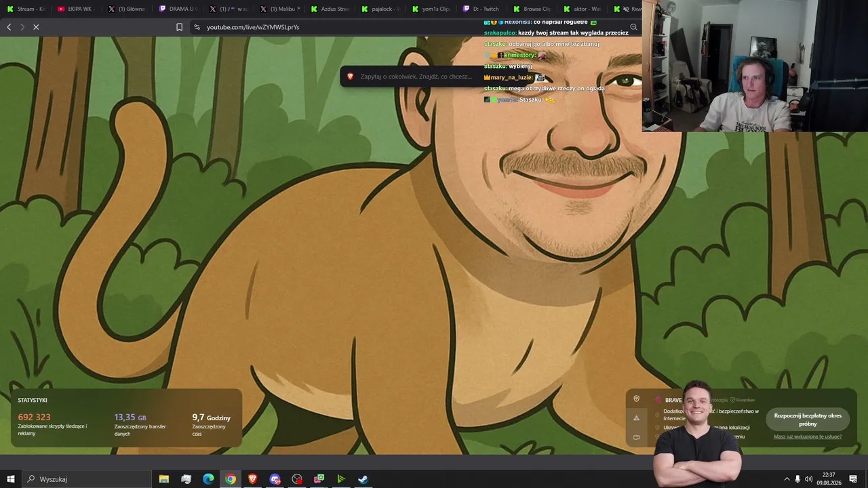Open the zoom magnifier icon in the address bar
Viewport: 868px width, 488px height.
(633, 27)
